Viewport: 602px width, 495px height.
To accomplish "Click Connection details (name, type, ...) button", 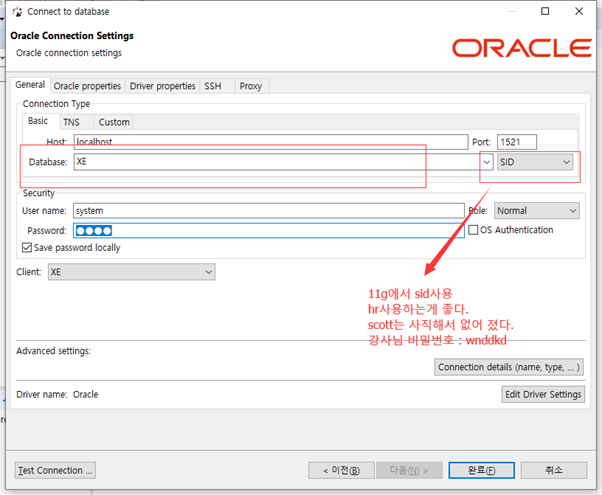I will [509, 367].
